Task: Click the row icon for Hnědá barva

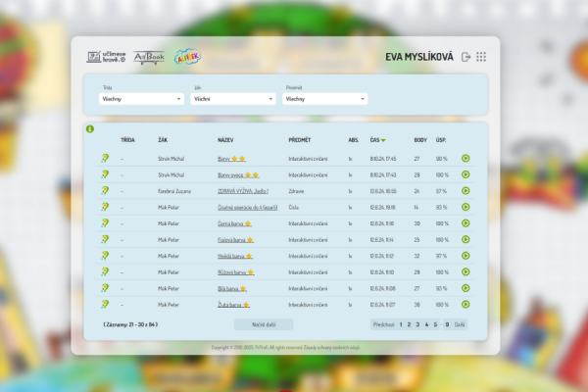Action: [x=105, y=256]
